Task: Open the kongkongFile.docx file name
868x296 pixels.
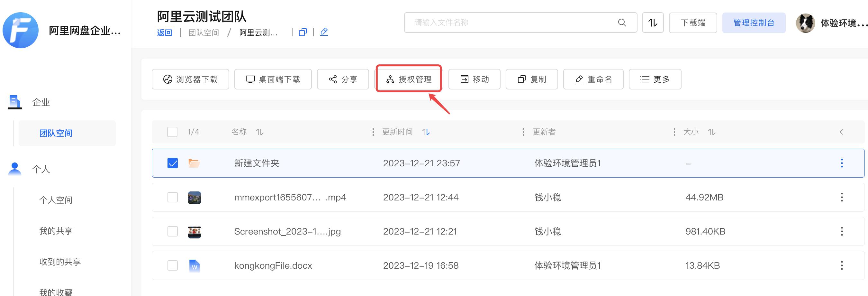Action: coord(273,266)
